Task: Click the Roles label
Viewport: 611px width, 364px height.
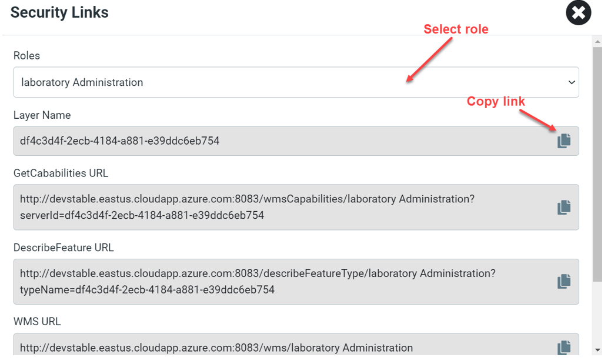Action: 26,56
